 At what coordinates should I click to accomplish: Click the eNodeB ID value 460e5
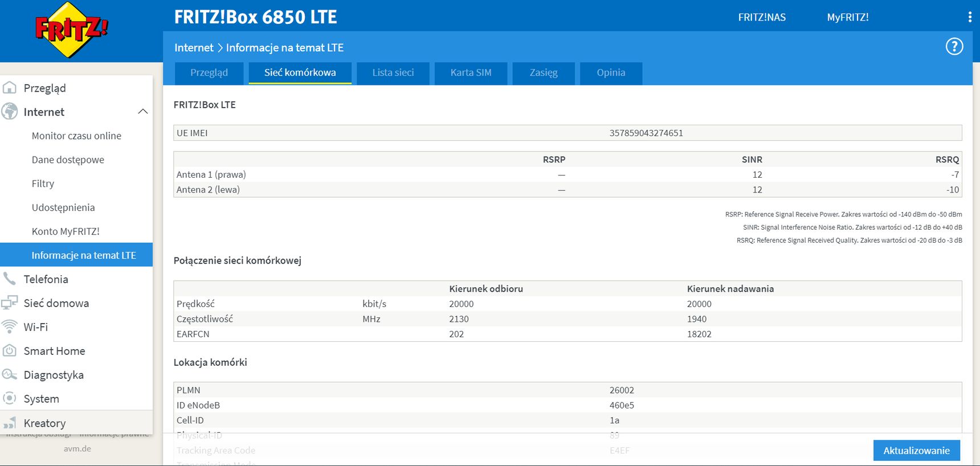tap(622, 405)
